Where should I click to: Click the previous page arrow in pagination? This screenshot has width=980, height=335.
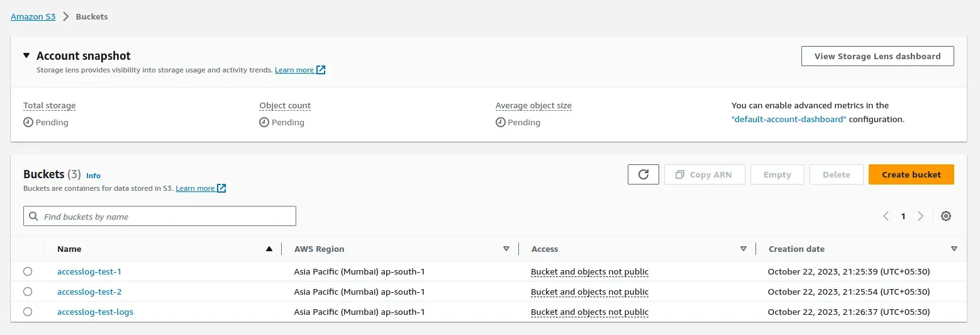click(886, 216)
